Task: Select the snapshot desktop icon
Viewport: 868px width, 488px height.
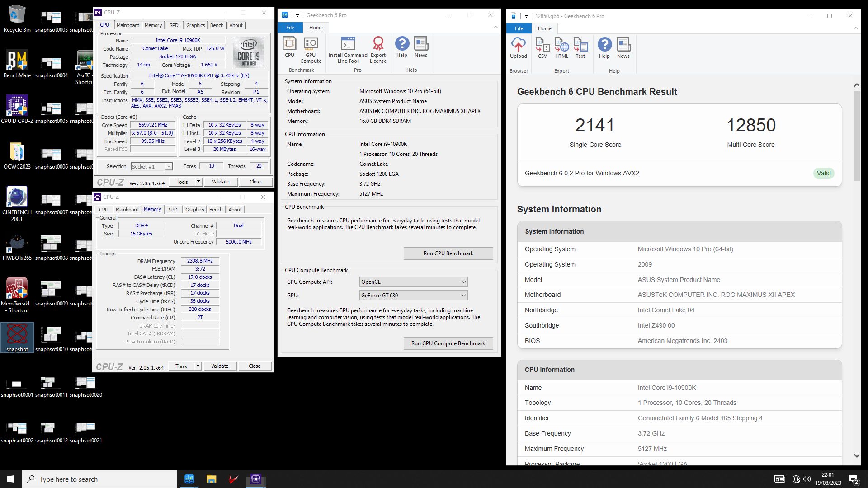Action: coord(17,338)
